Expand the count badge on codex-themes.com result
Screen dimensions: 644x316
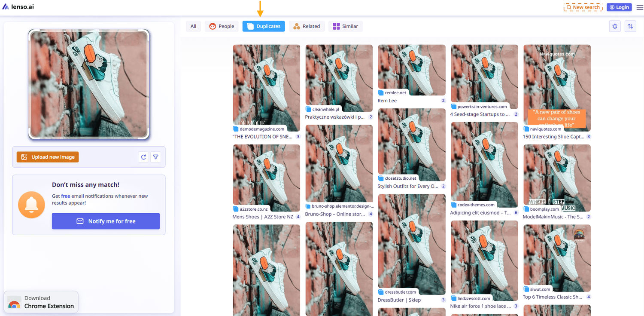click(x=516, y=213)
